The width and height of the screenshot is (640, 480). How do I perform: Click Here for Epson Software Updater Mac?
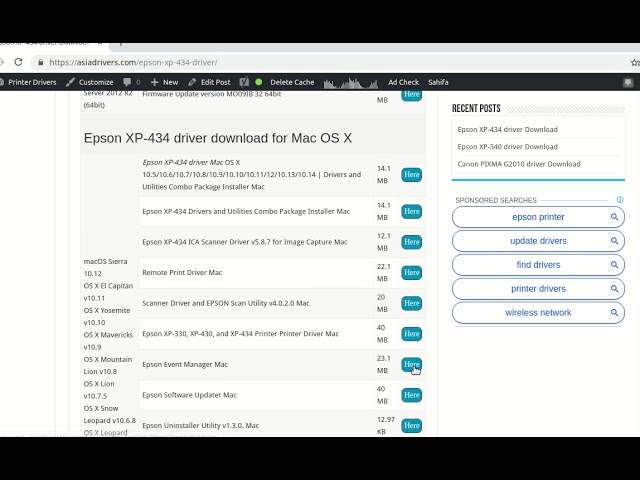coord(411,395)
